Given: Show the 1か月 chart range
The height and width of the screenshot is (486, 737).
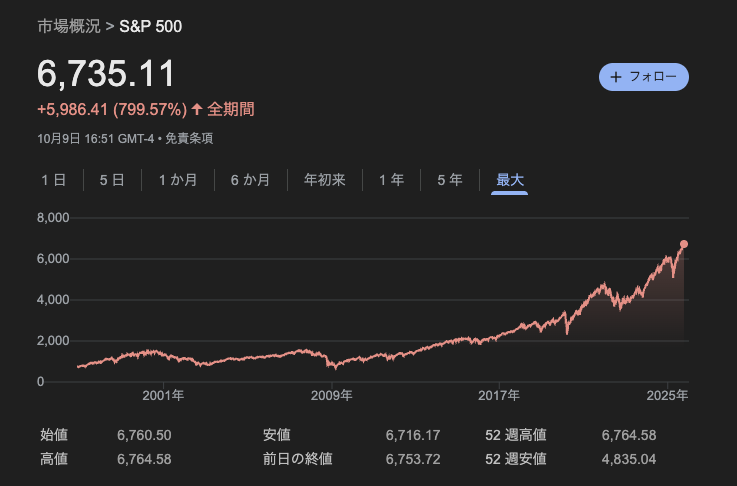Looking at the screenshot, I should [177, 180].
